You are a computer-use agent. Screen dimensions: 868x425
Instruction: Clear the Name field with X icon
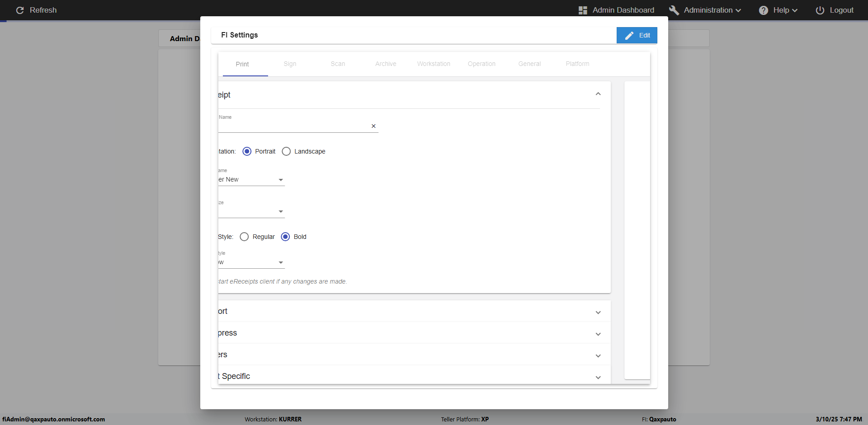(x=373, y=126)
